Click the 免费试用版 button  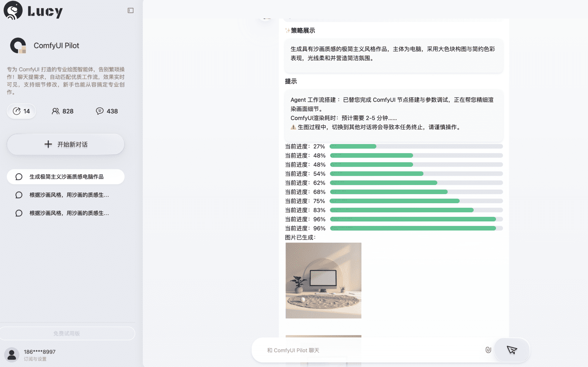pyautogui.click(x=67, y=334)
